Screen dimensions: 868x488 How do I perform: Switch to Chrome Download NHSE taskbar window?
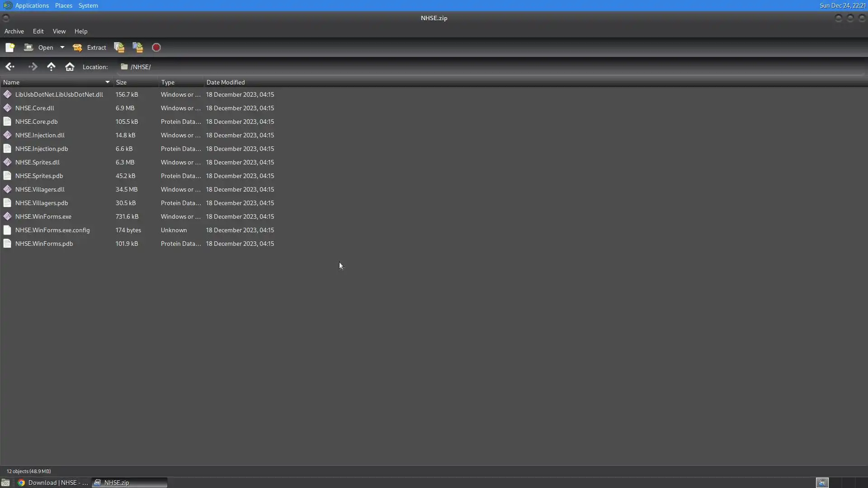[53, 483]
